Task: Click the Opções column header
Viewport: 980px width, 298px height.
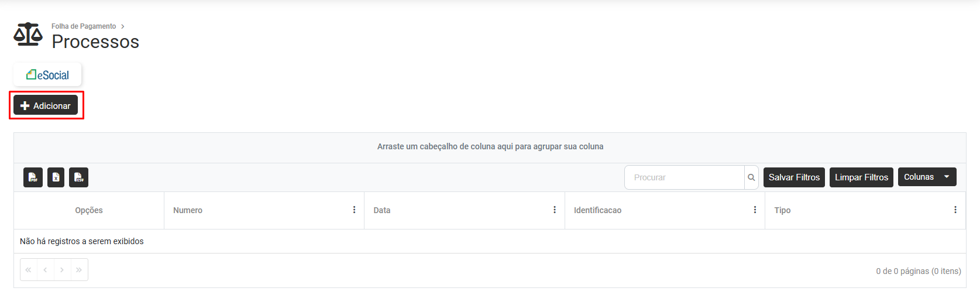Action: tap(89, 210)
